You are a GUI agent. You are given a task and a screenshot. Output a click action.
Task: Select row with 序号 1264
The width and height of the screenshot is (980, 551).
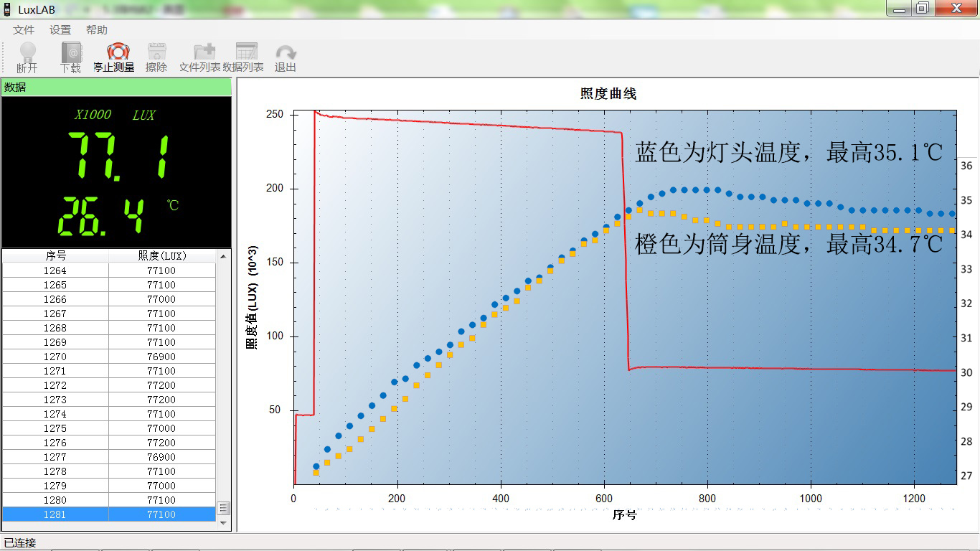coord(109,270)
